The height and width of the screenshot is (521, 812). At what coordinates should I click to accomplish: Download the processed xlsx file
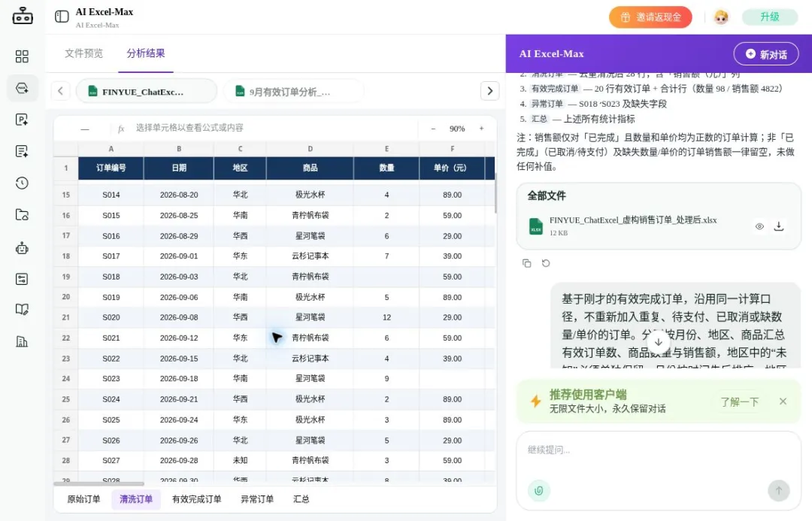click(x=778, y=226)
